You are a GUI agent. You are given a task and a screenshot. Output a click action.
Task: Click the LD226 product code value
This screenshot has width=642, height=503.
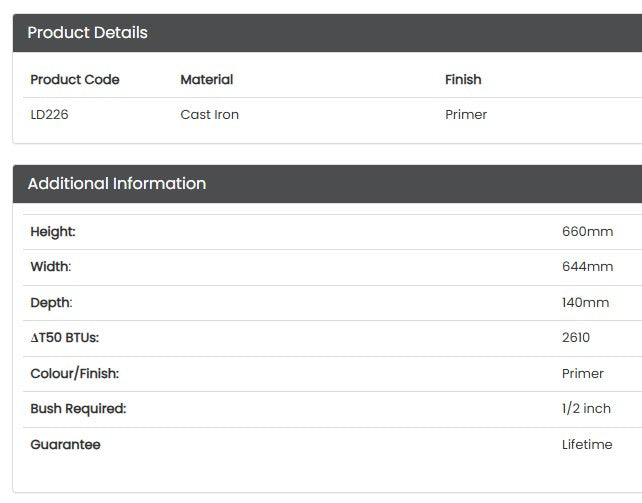pyautogui.click(x=50, y=115)
